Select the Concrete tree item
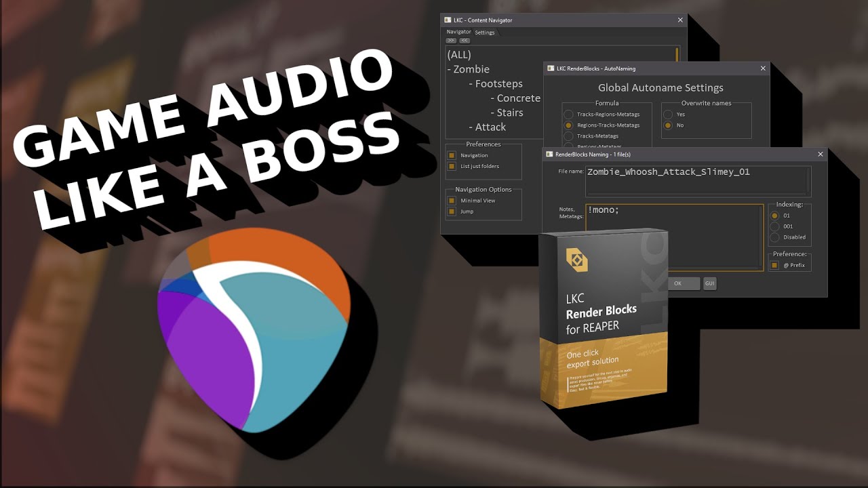The width and height of the screenshot is (868, 488). (515, 98)
